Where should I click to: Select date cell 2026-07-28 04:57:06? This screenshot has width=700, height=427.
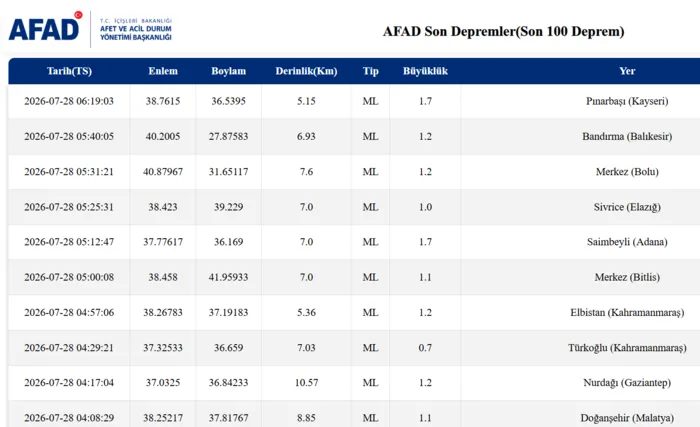coord(69,313)
